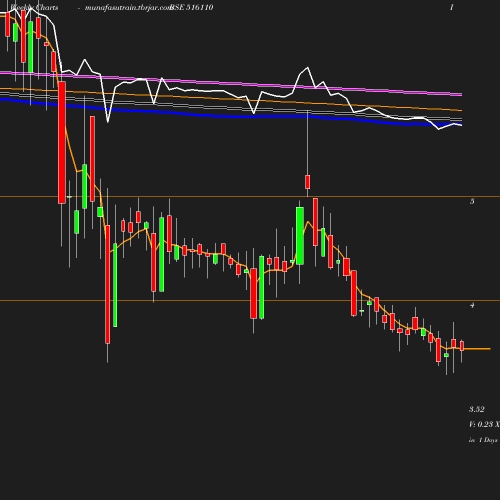Click the volume text 'V: 0.23 X'

[484, 424]
